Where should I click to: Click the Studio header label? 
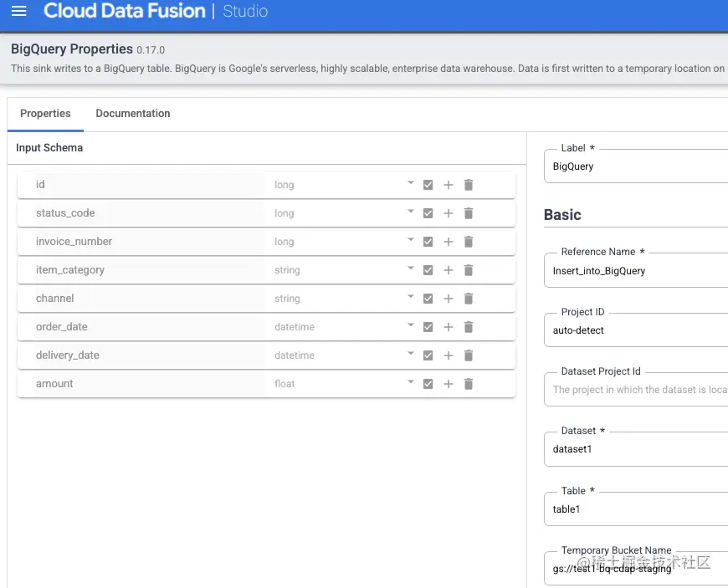click(x=245, y=11)
